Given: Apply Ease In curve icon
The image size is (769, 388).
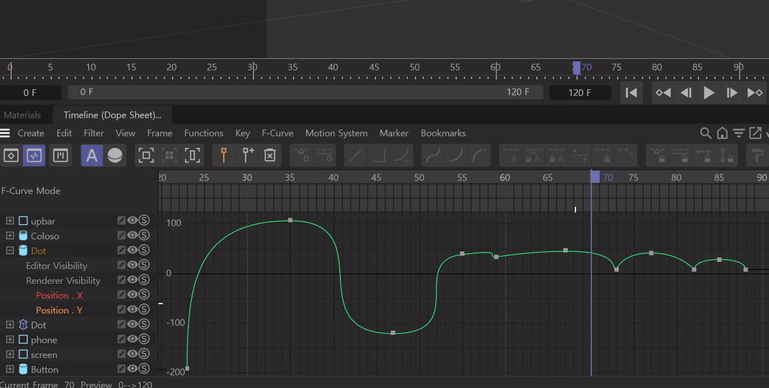Looking at the screenshot, I should [456, 155].
